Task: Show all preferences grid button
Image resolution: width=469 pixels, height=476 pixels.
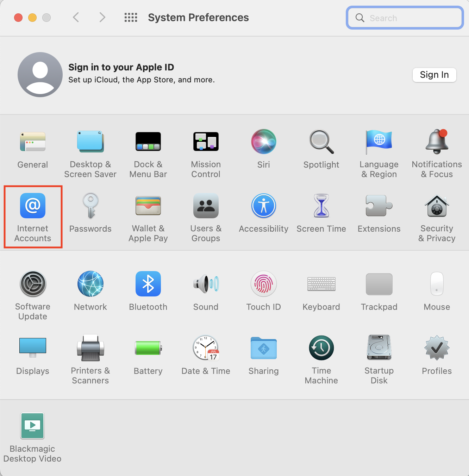Action: 131,18
